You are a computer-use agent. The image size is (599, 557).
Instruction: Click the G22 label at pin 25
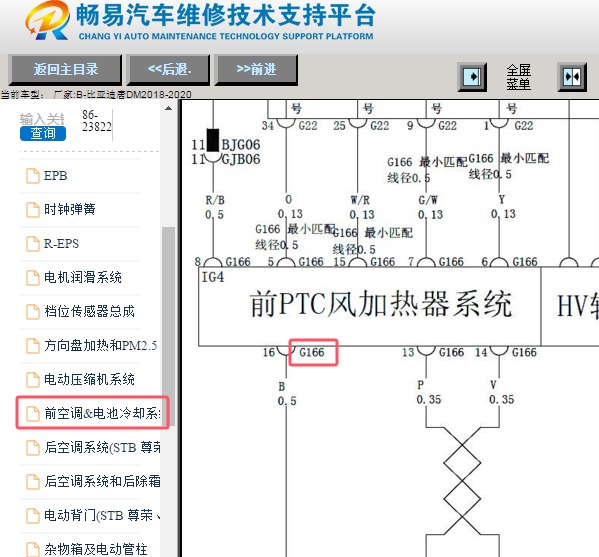point(379,126)
